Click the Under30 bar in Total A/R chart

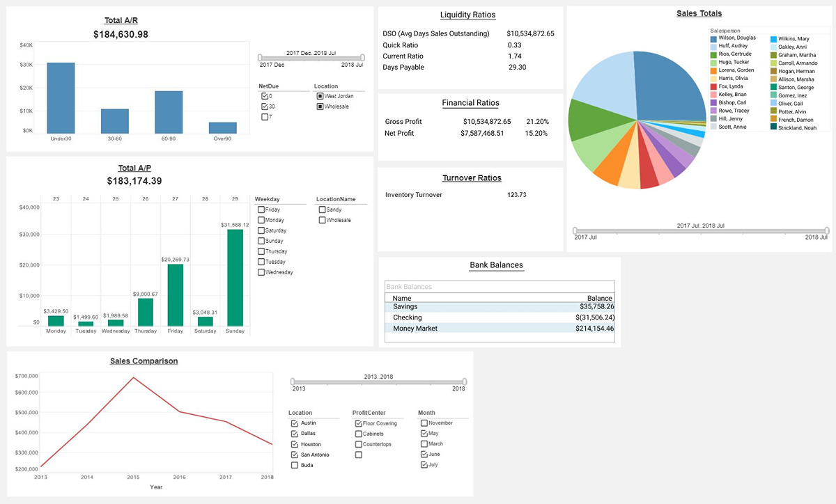[61, 98]
